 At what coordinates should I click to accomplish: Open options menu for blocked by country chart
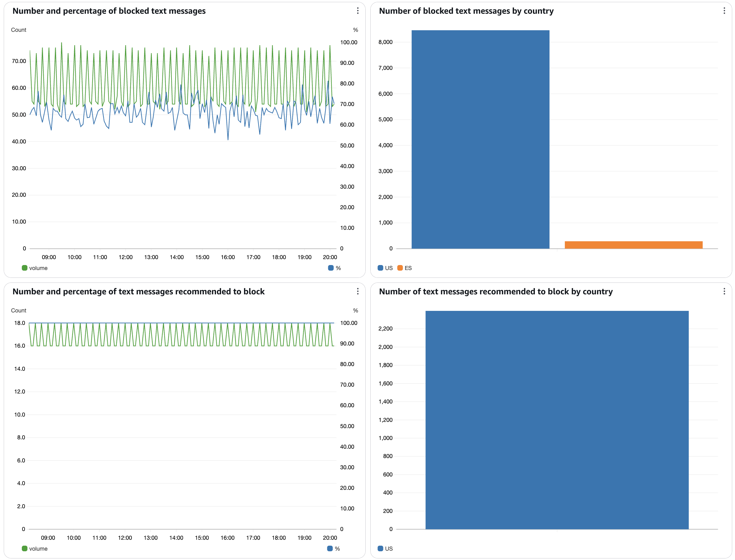pos(724,11)
